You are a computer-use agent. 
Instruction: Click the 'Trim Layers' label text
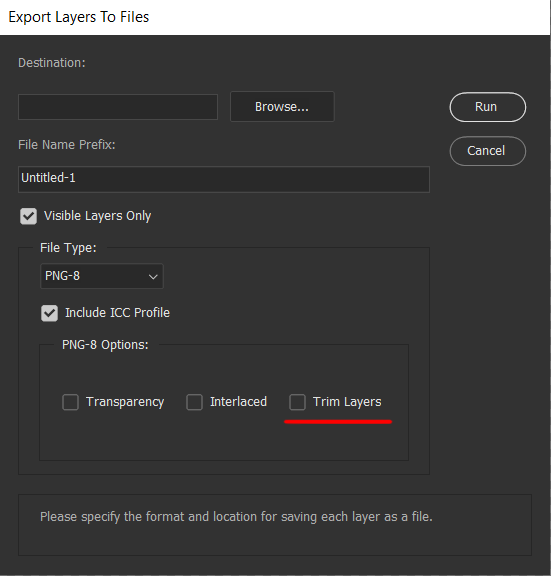[x=347, y=402]
